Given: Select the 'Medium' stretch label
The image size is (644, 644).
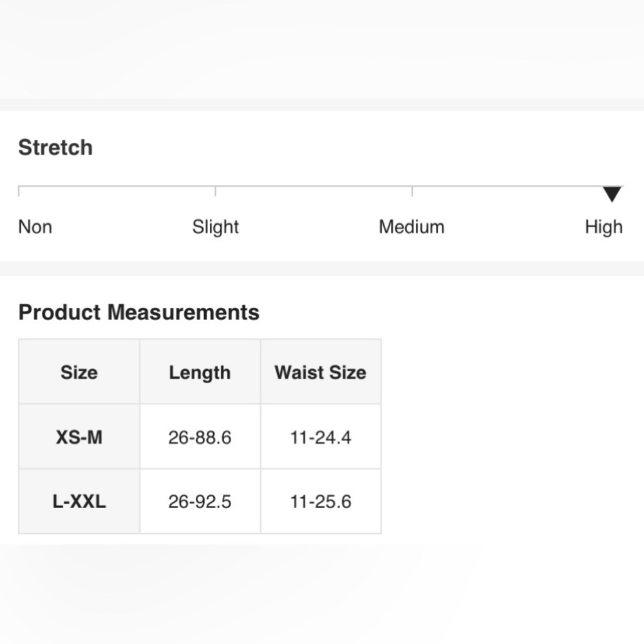Looking at the screenshot, I should [412, 227].
